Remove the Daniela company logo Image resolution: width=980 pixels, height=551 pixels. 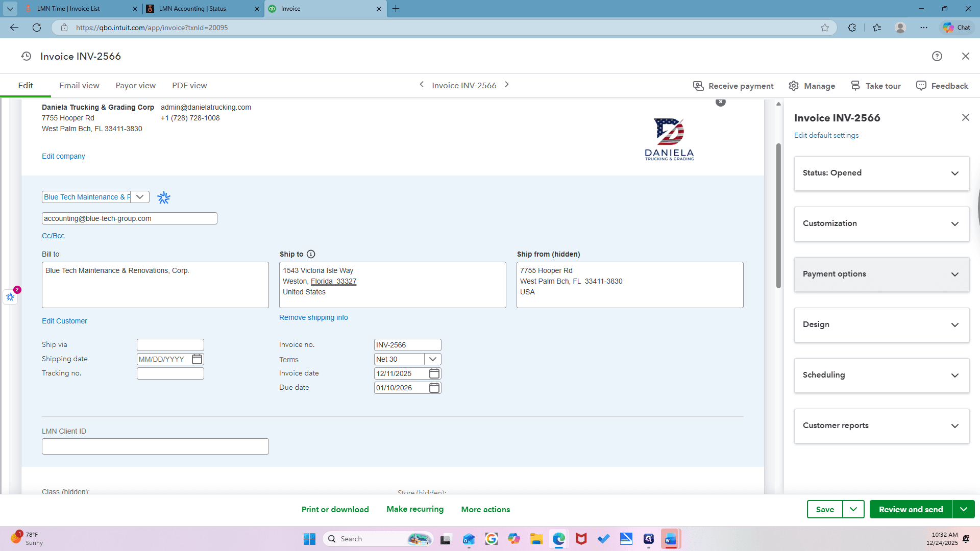tap(721, 102)
